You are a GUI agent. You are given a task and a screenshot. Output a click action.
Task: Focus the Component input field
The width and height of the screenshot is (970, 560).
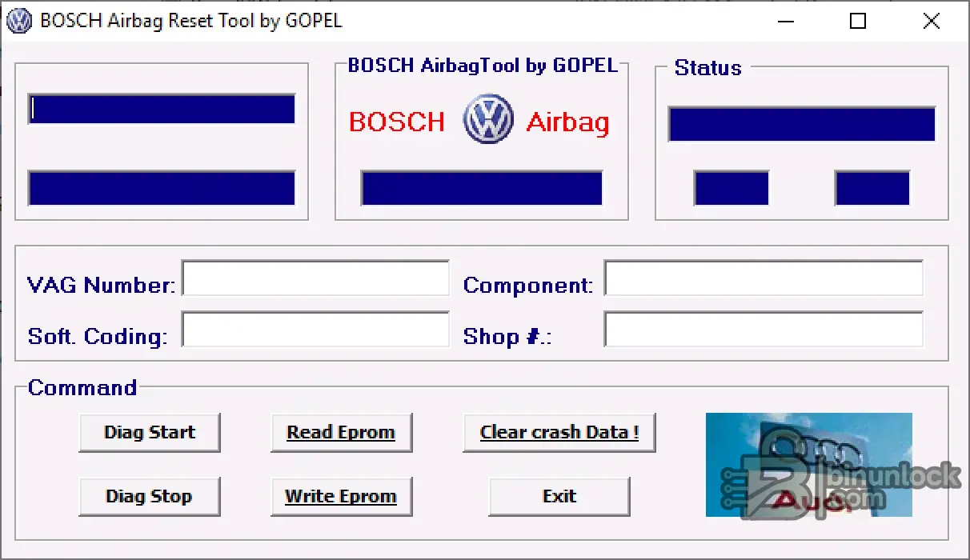tap(764, 278)
